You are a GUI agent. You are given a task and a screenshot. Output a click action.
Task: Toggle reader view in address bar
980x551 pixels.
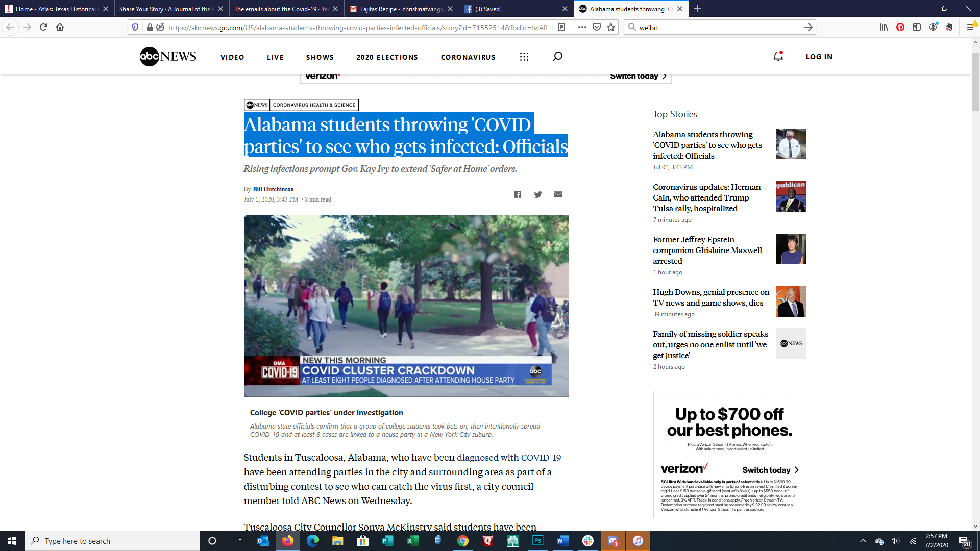point(561,28)
